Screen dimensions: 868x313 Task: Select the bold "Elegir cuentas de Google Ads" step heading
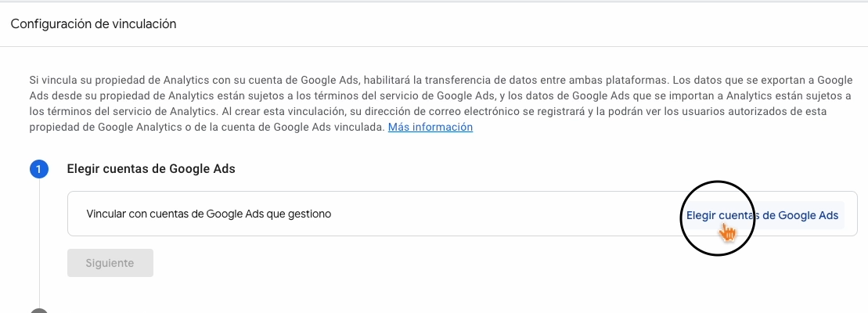point(151,168)
